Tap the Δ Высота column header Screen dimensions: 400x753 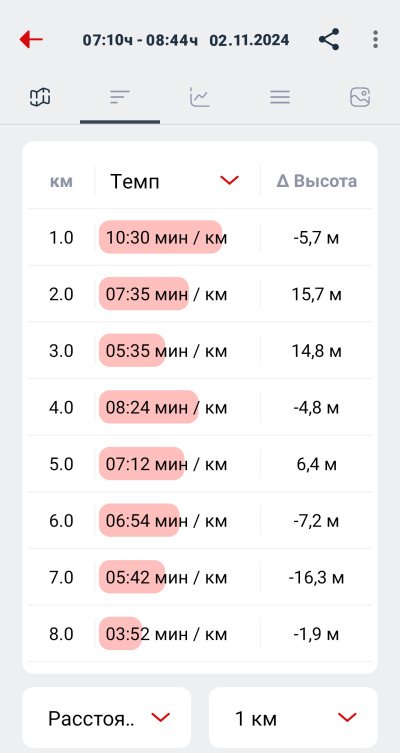pos(316,181)
